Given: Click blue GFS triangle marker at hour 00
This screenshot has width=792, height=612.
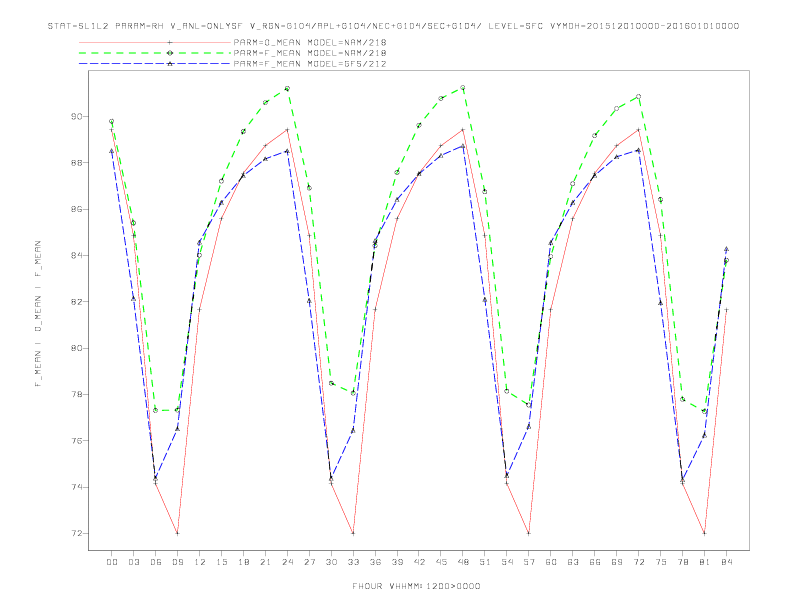Looking at the screenshot, I should pyautogui.click(x=112, y=150).
